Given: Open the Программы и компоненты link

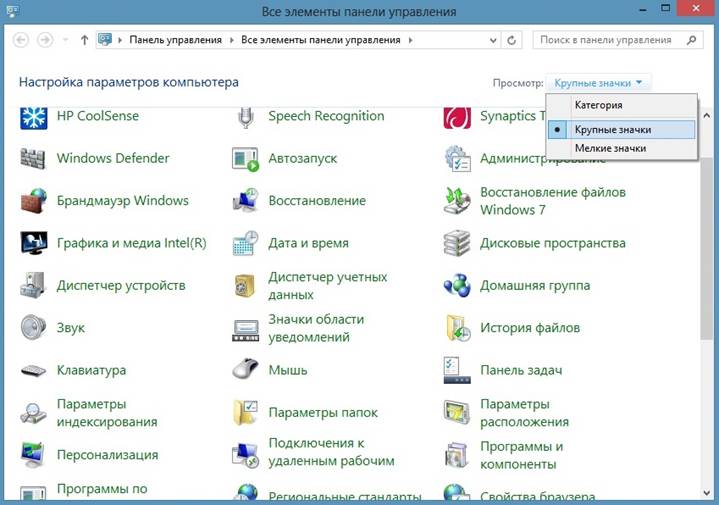Looking at the screenshot, I should 522,455.
